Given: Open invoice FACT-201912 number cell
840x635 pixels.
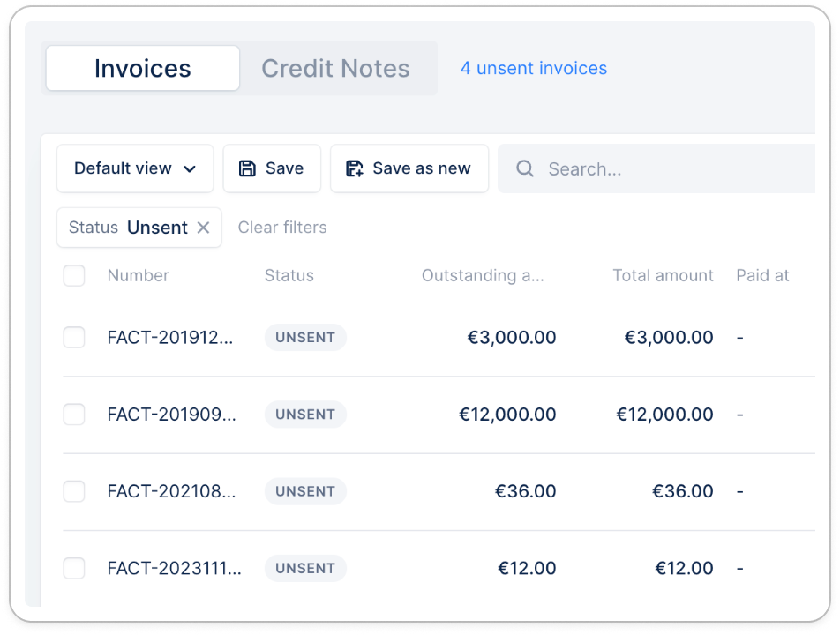Looking at the screenshot, I should 171,337.
